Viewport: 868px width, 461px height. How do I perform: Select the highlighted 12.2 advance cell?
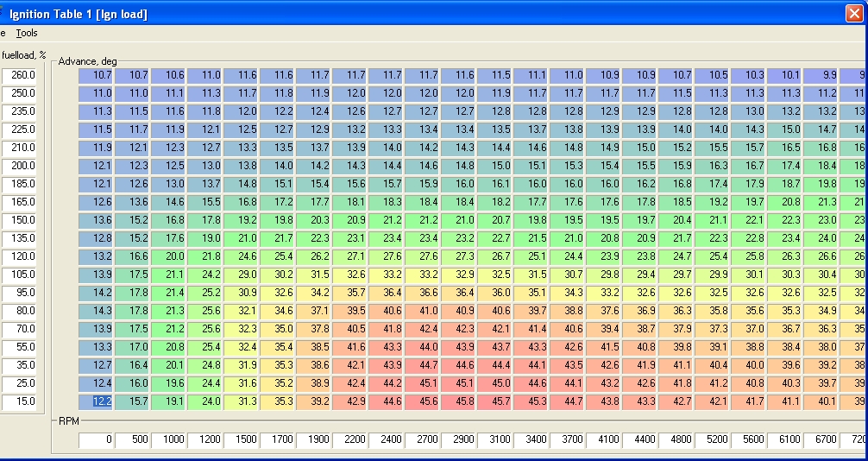click(97, 401)
